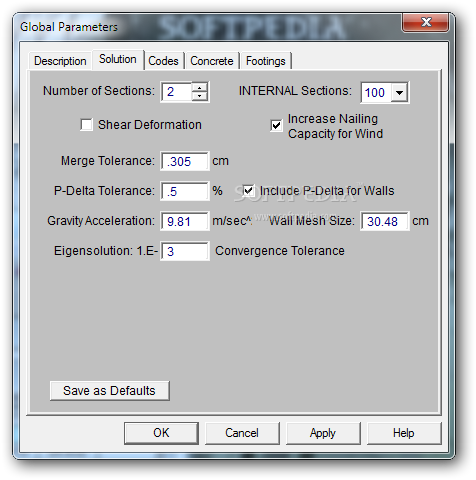Close the Global Parameters dialog
Viewport: 476px width, 480px height.
pos(426,23)
